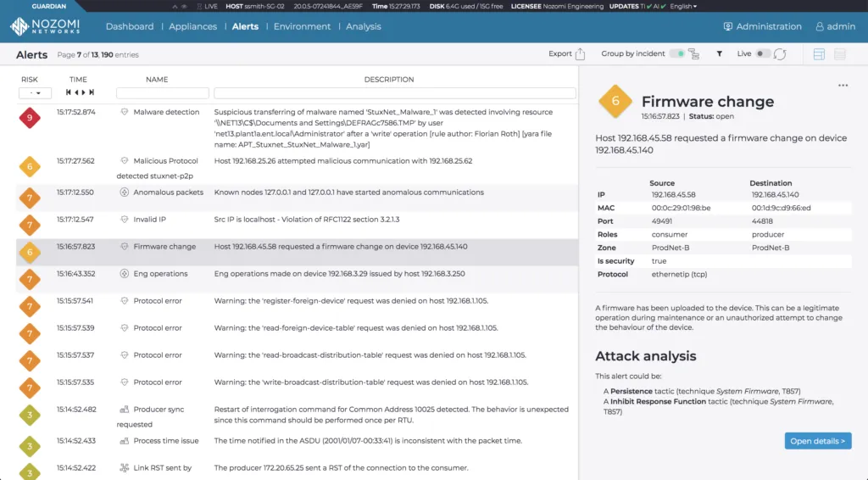Select the table-only list layout icon

[840, 53]
